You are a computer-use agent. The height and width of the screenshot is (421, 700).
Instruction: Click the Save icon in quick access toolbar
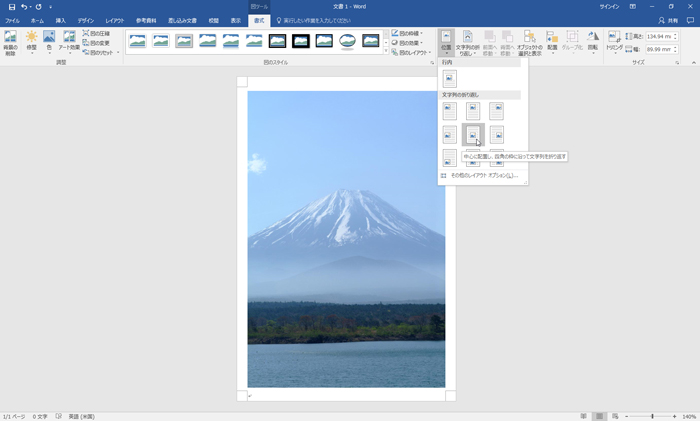11,7
